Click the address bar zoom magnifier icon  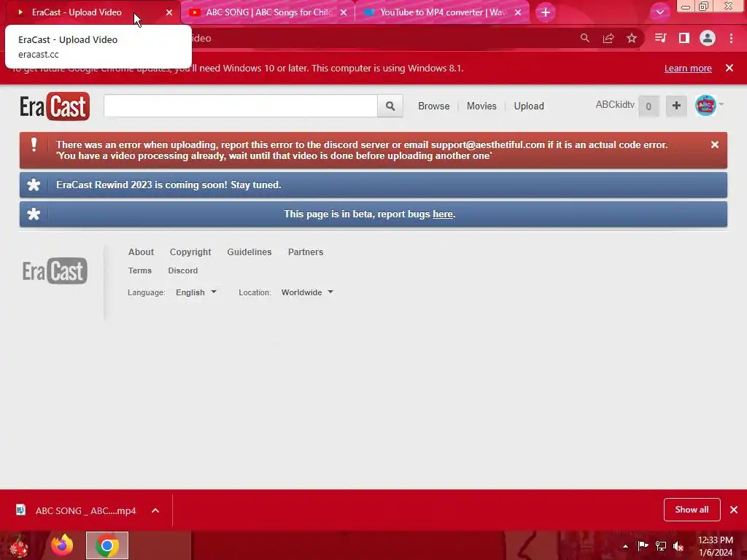coord(584,38)
